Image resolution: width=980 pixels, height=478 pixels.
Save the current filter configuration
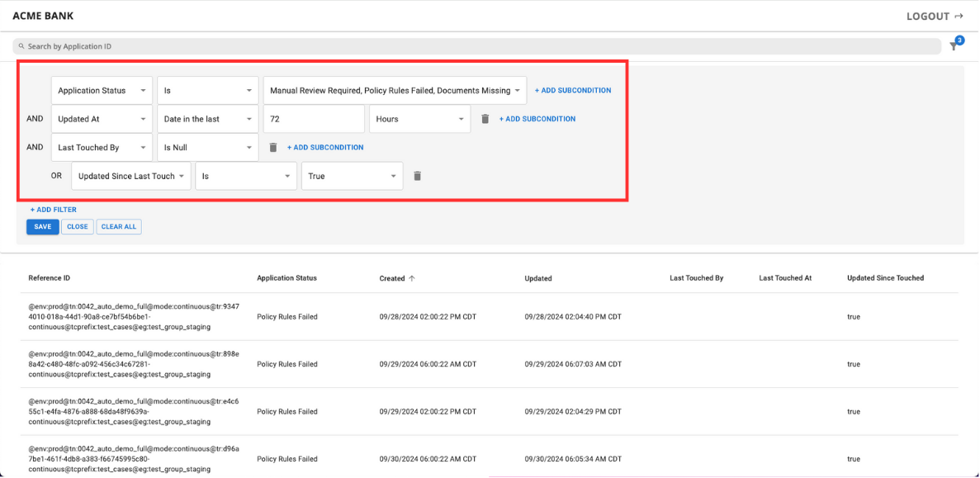42,226
